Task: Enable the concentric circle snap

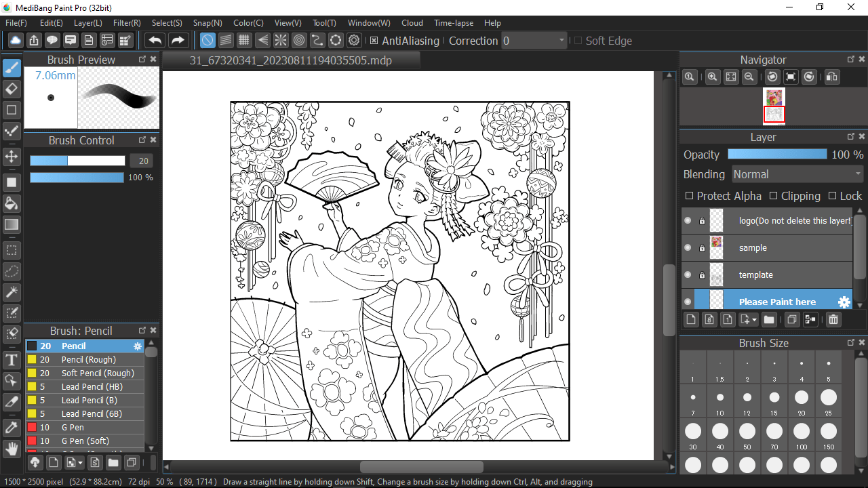Action: pyautogui.click(x=299, y=41)
